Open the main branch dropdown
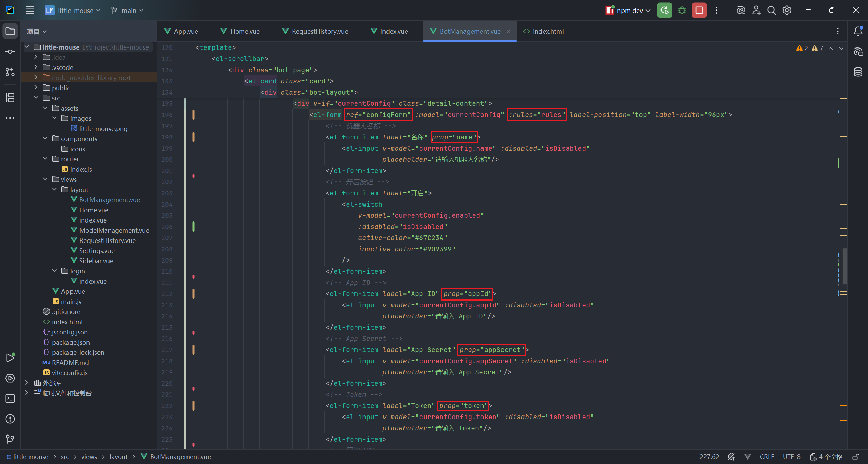The height and width of the screenshot is (464, 868). click(128, 11)
